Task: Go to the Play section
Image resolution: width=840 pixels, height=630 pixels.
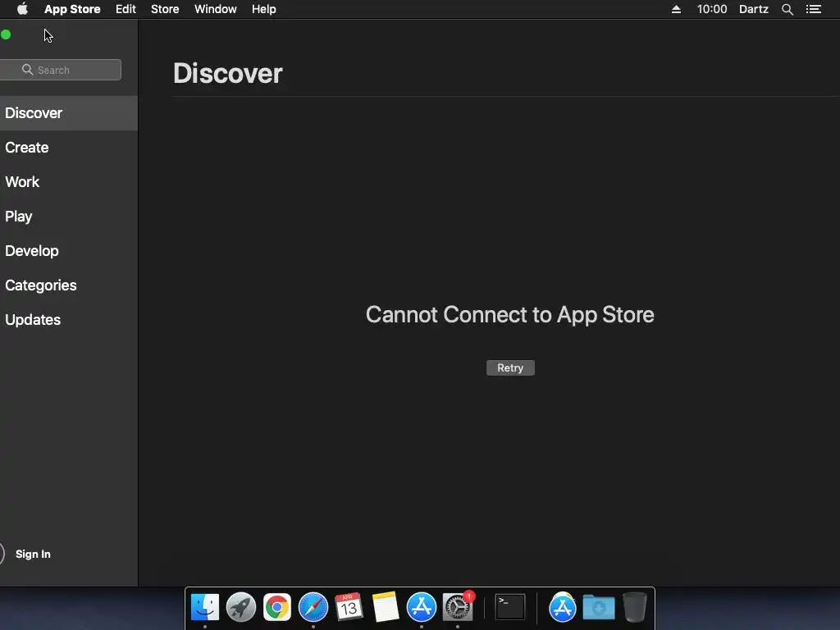Action: (x=69, y=217)
